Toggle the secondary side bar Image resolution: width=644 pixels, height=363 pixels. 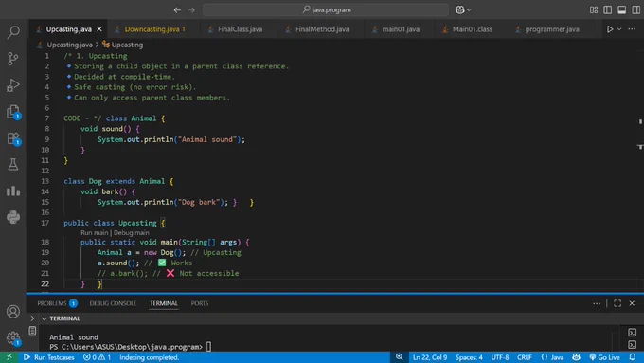pyautogui.click(x=635, y=9)
